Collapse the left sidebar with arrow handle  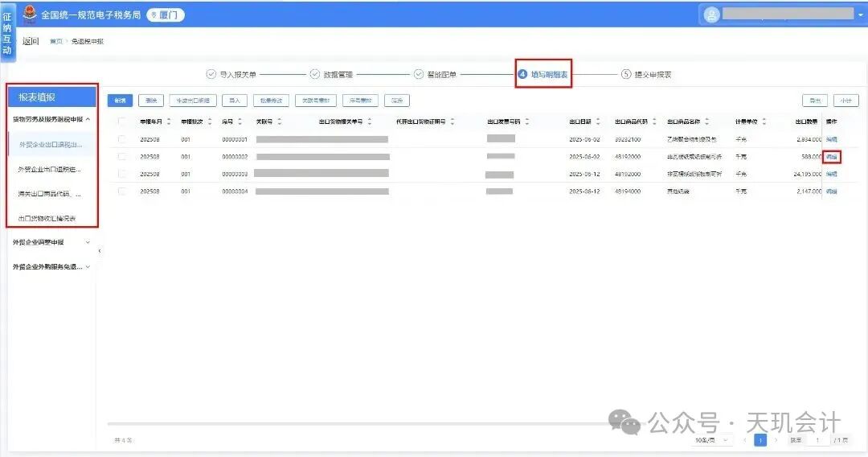(100, 251)
